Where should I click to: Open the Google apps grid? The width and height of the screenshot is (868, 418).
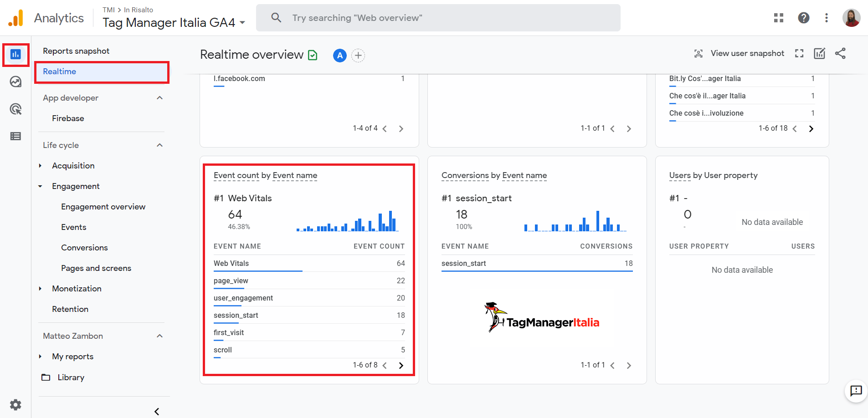click(x=779, y=18)
